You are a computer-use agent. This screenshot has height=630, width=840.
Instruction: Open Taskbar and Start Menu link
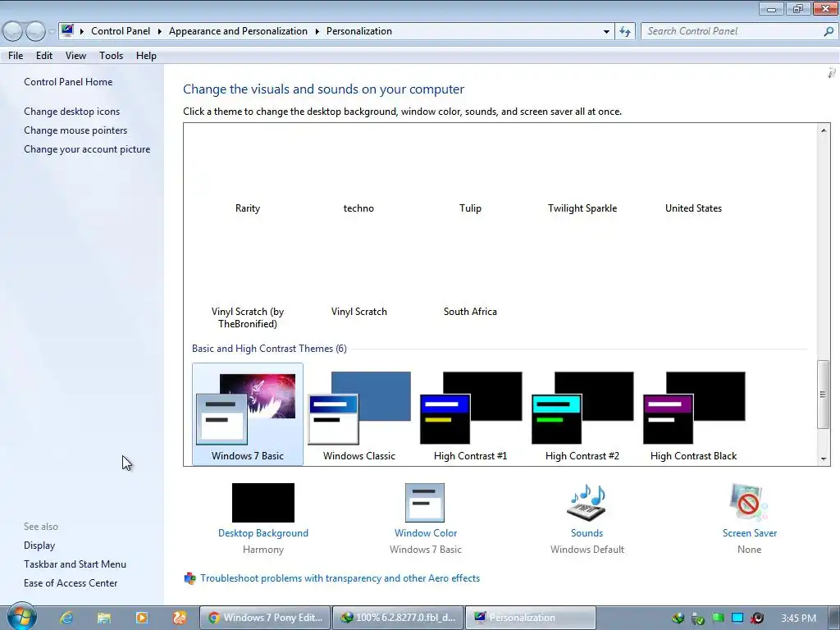[75, 564]
